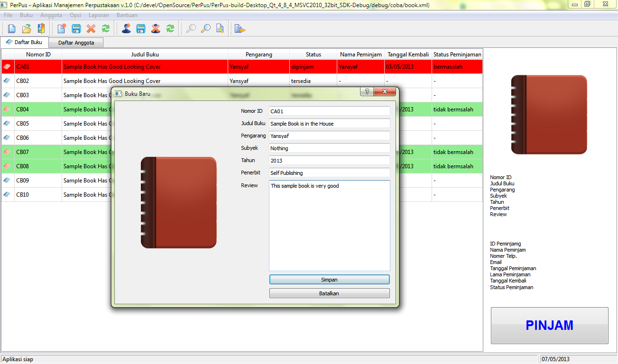
Task: Click the Judul Buku input field
Action: click(x=329, y=124)
